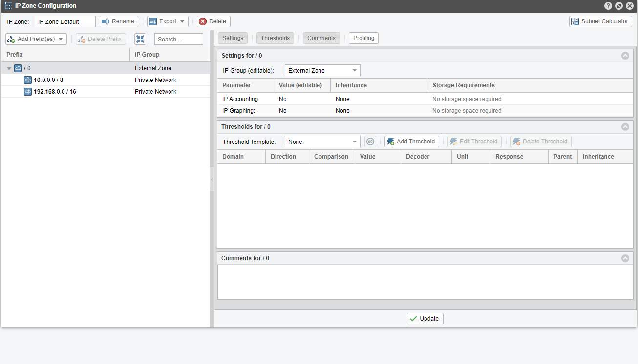Open the help question mark icon

point(608,5)
